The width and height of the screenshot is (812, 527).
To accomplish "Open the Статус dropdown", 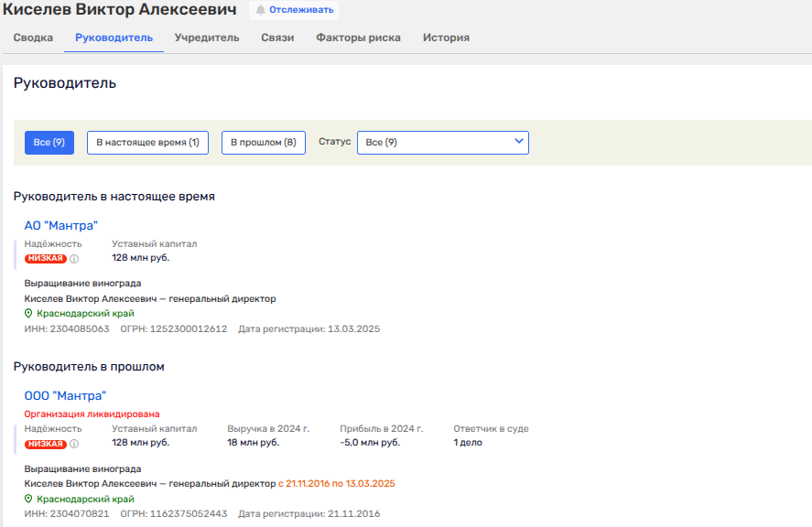I will pos(442,143).
